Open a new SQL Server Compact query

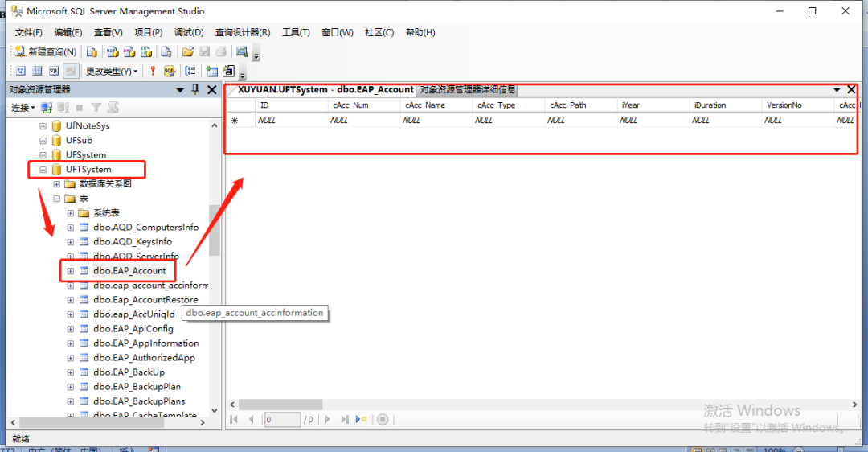point(166,51)
